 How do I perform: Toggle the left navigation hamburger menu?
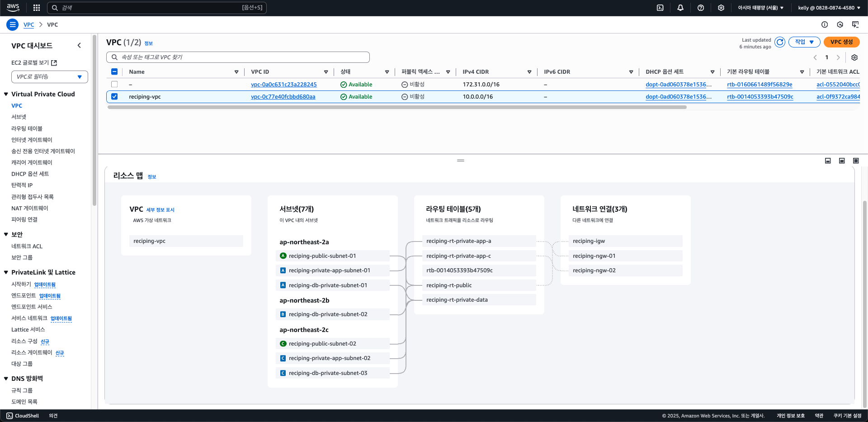(13, 25)
